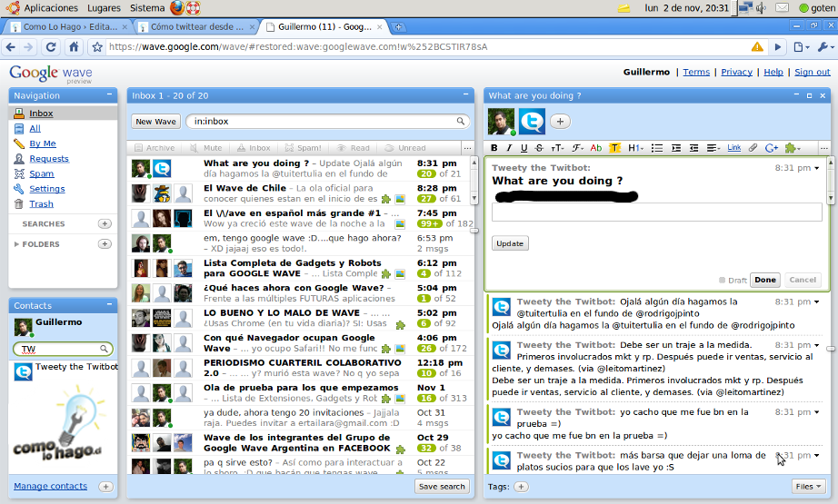Apply underline formatting in wave editor

tap(524, 148)
